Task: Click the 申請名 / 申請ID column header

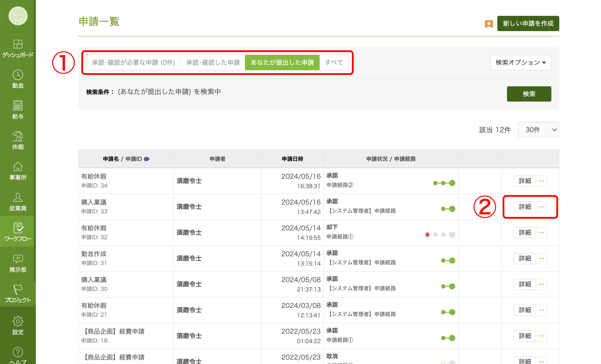Action: [x=126, y=159]
